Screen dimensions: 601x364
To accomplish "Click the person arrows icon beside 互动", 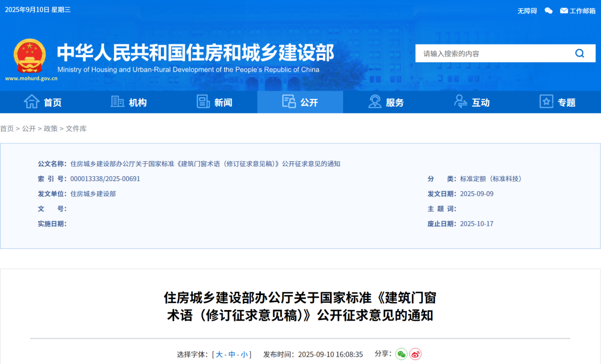I will pyautogui.click(x=460, y=102).
